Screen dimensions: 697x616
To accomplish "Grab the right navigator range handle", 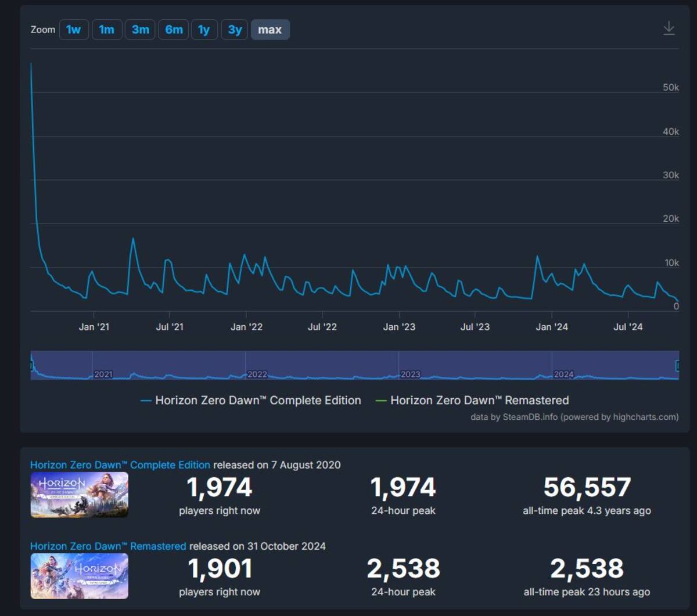I will (677, 365).
